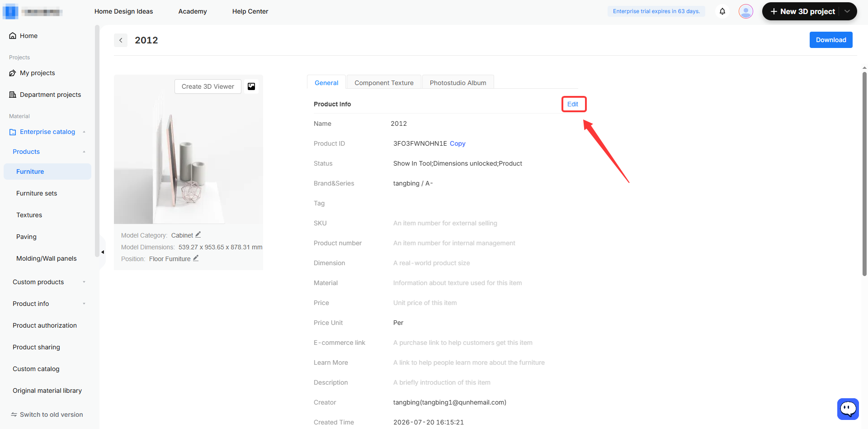Collapse the sidebar with the black arrow

click(x=103, y=252)
